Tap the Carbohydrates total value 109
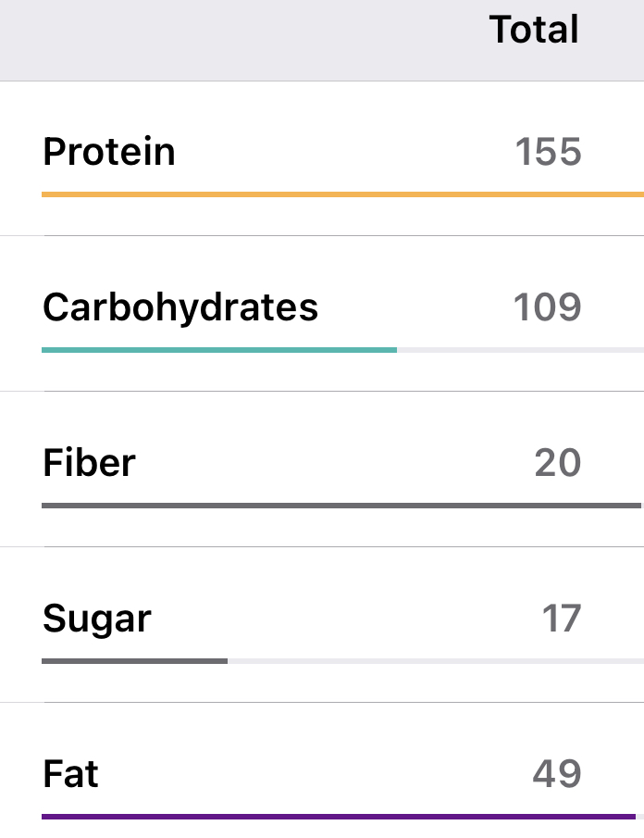 click(547, 307)
